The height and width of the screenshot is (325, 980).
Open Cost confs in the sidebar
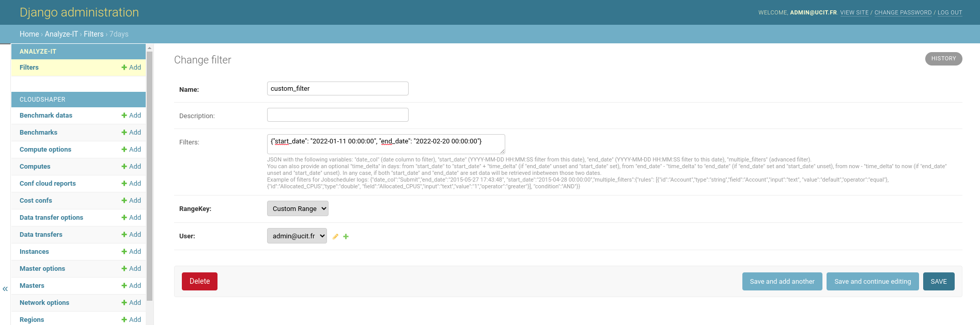pos(36,201)
